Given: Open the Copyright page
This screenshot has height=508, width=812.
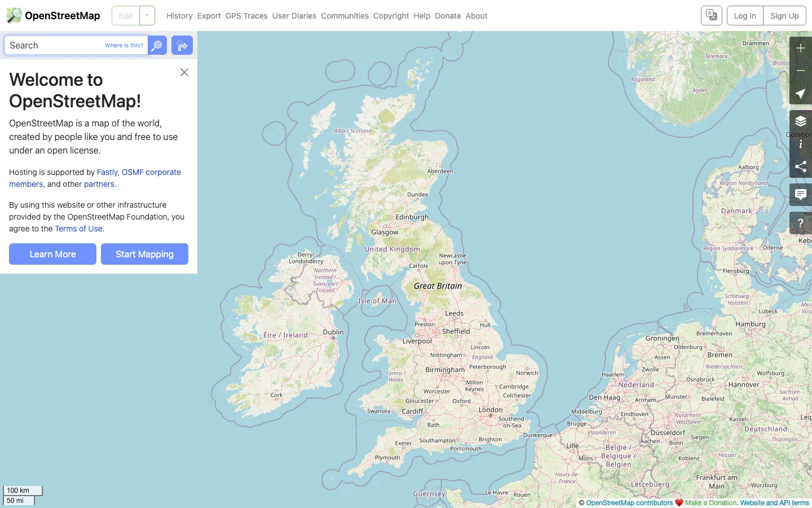Looking at the screenshot, I should tap(391, 16).
